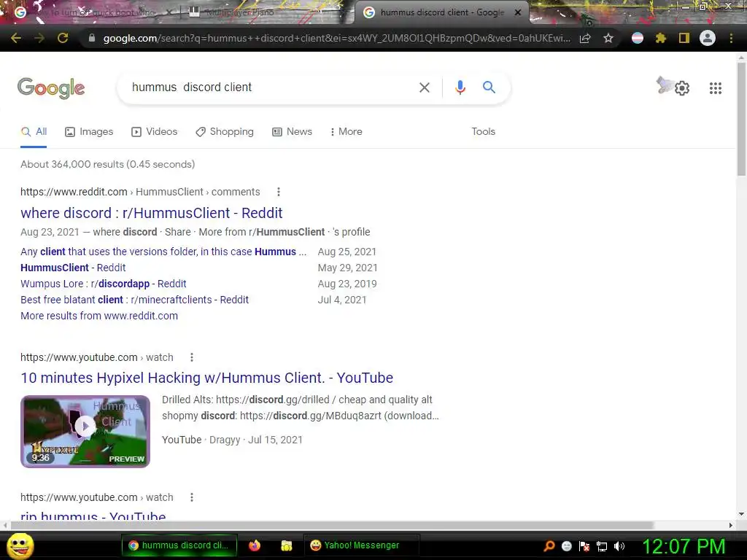Viewport: 747px width, 560px height.
Task: Open volume speaker tray icon
Action: tap(619, 546)
